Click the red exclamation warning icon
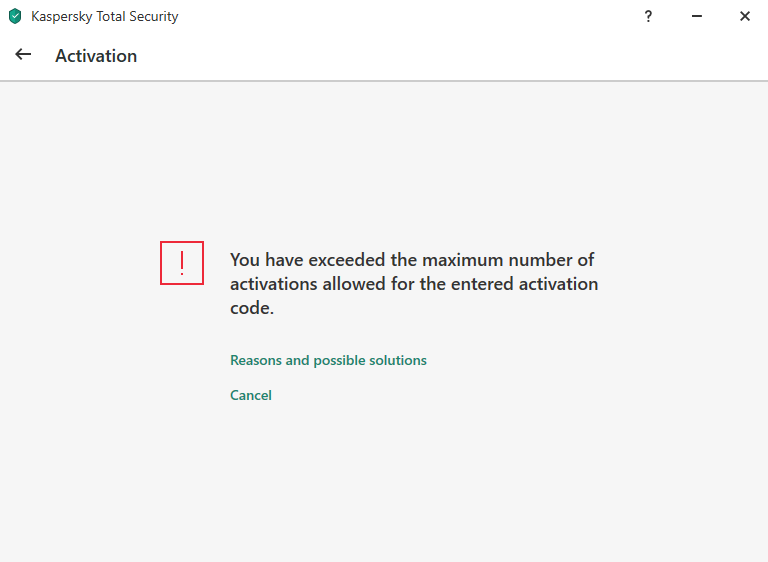The width and height of the screenshot is (768, 562). (182, 263)
